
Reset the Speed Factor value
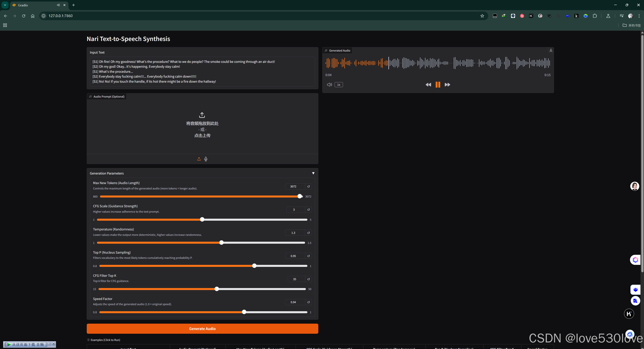[309, 302]
